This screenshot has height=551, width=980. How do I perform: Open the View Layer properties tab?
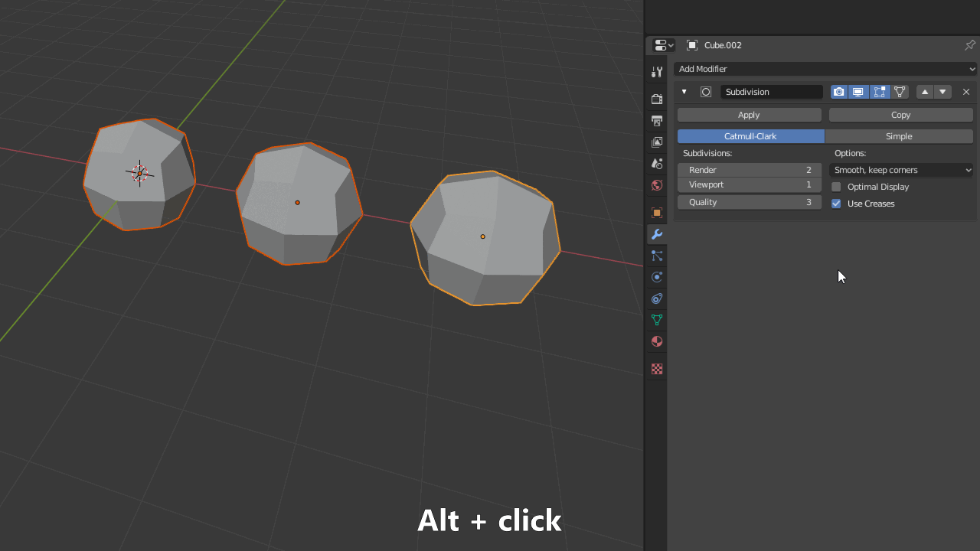click(657, 142)
